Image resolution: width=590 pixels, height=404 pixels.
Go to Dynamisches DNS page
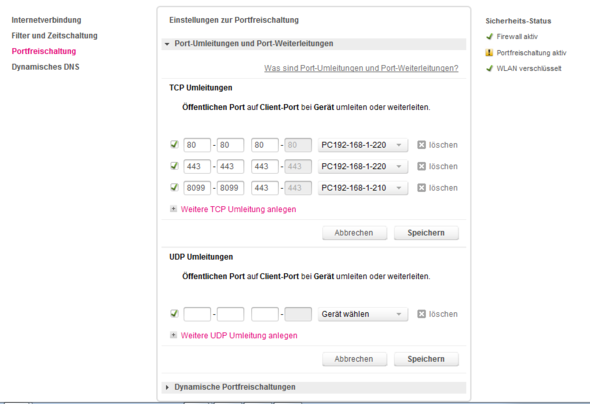click(46, 67)
